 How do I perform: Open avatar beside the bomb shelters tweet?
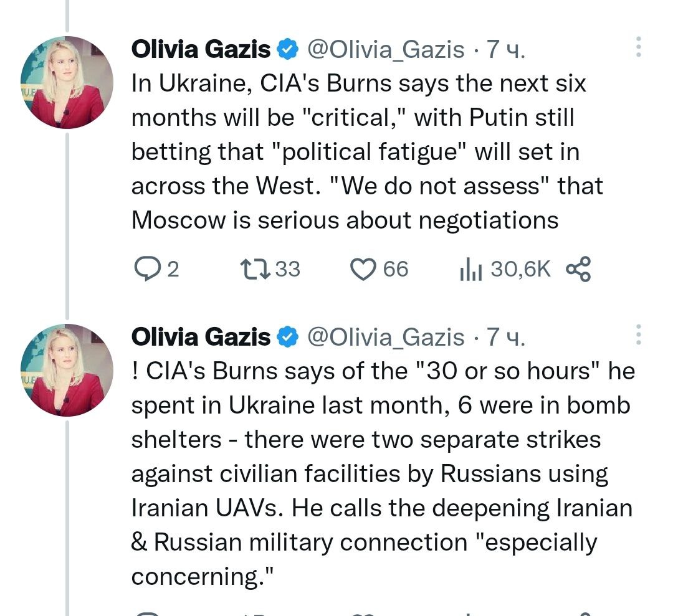coord(67,370)
